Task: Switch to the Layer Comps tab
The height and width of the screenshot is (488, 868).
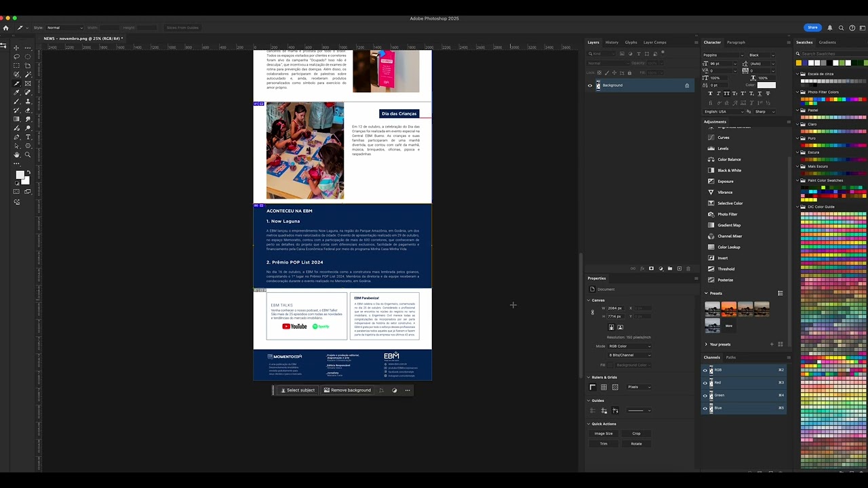Action: (655, 42)
